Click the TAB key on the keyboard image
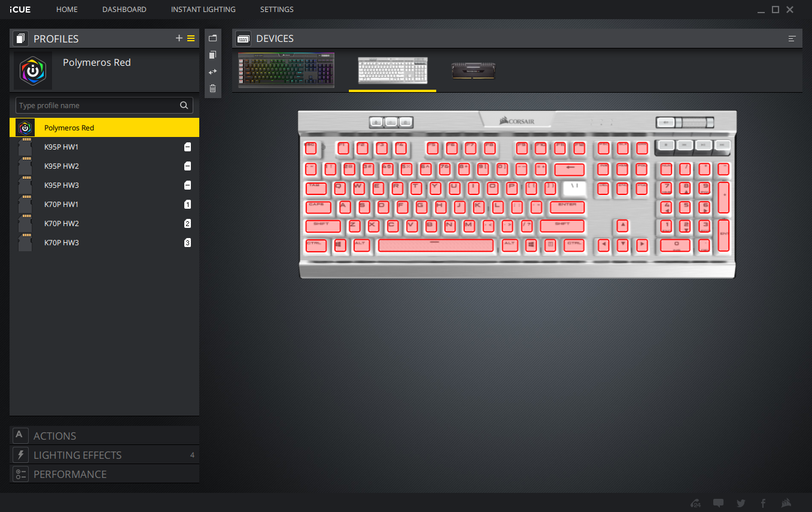This screenshot has width=812, height=512. 315,188
